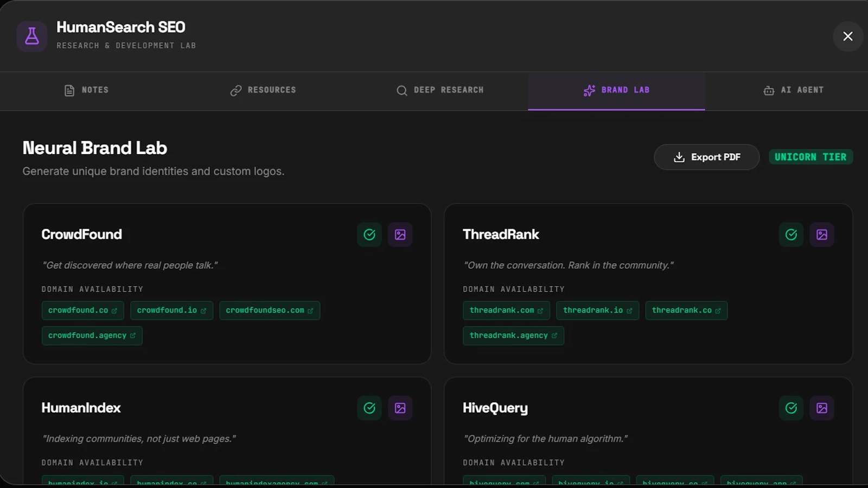The height and width of the screenshot is (488, 868).
Task: Click tagline "Indexing communities, not just web pages."
Action: 139,439
